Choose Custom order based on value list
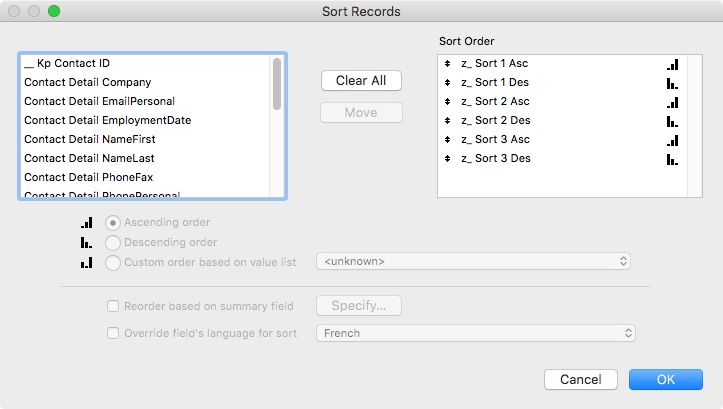Image resolution: width=723 pixels, height=409 pixels. (x=113, y=262)
